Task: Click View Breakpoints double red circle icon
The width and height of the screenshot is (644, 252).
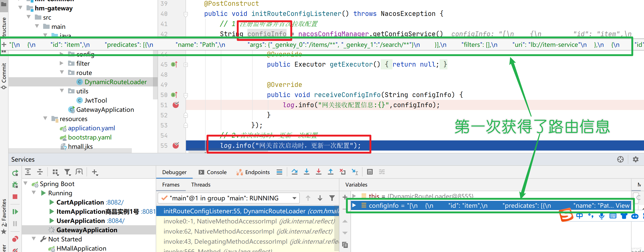Action: click(x=15, y=239)
